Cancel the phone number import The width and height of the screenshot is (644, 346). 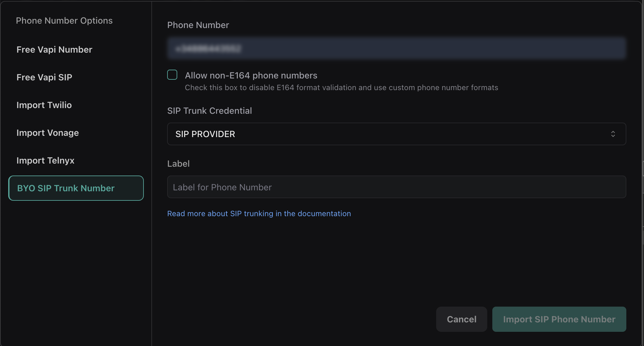pos(461,319)
